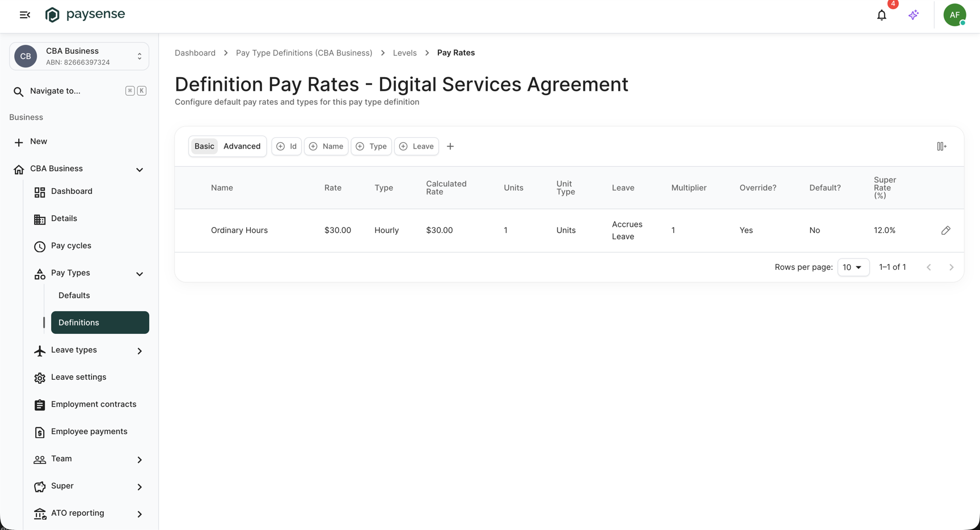Image resolution: width=980 pixels, height=530 pixels.
Task: Click the Leave settings gear icon
Action: tap(40, 378)
